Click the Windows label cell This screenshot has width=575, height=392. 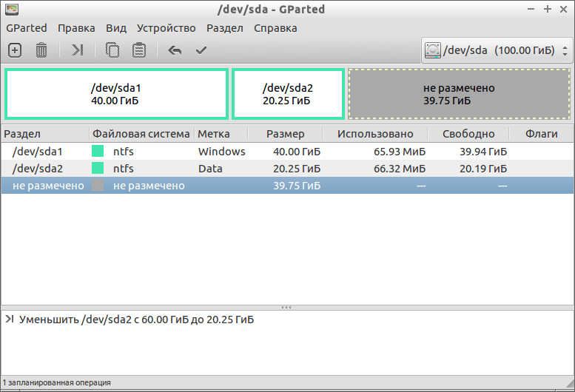tap(222, 152)
